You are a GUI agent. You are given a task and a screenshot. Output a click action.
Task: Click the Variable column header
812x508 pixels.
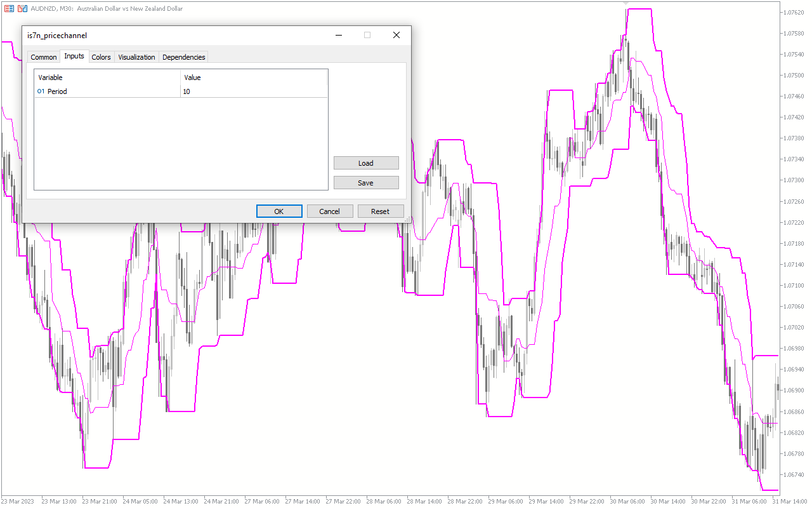(107, 77)
